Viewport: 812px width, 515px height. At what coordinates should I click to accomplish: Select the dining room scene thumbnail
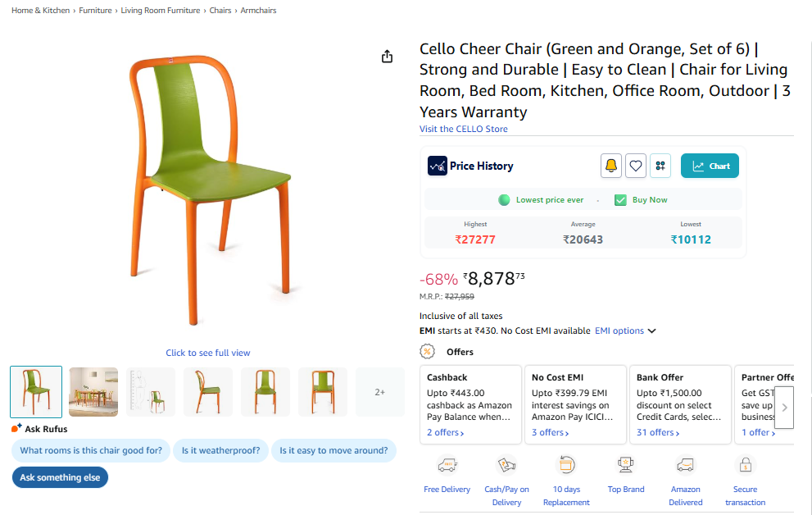point(93,392)
